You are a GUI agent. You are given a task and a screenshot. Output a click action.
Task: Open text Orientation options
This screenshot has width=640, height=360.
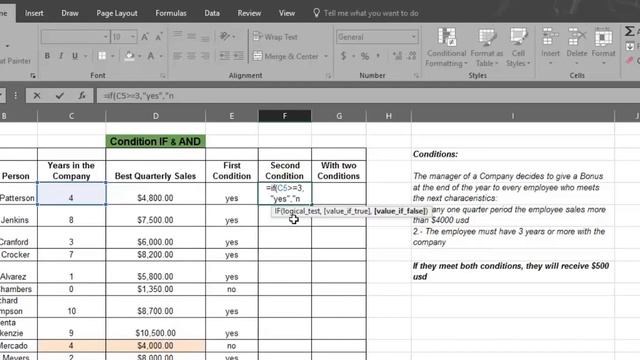click(227, 36)
